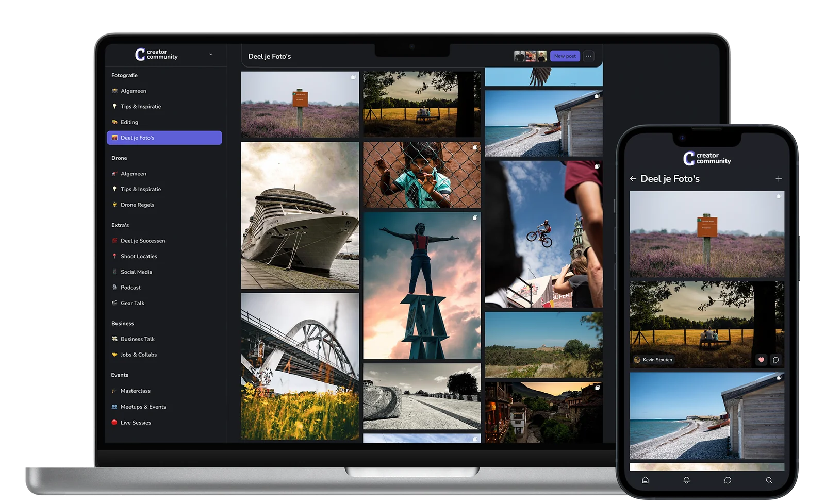Viewport: 825px width, 504px height.
Task: Collapse the Fotografie section header
Action: tap(125, 75)
